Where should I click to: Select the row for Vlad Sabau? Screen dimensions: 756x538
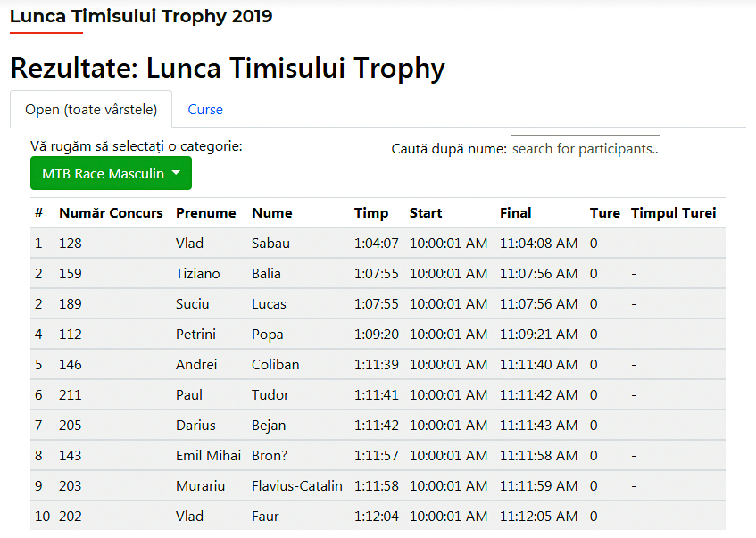pyautogui.click(x=378, y=243)
